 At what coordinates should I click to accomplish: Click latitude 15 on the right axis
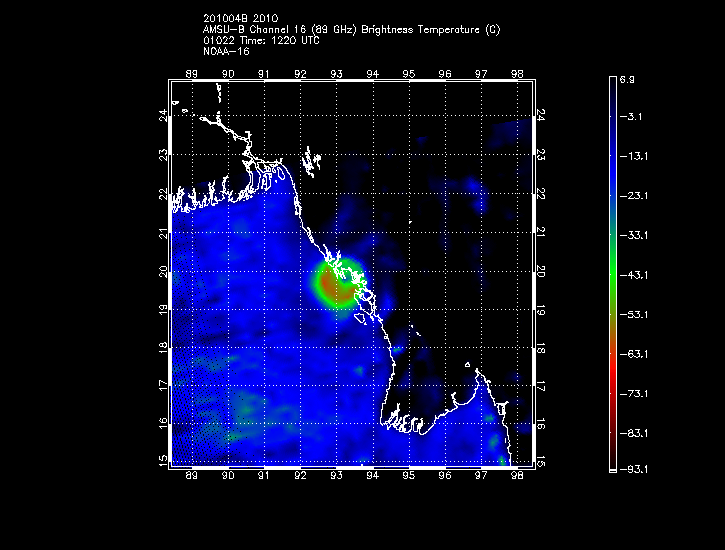[x=541, y=461]
